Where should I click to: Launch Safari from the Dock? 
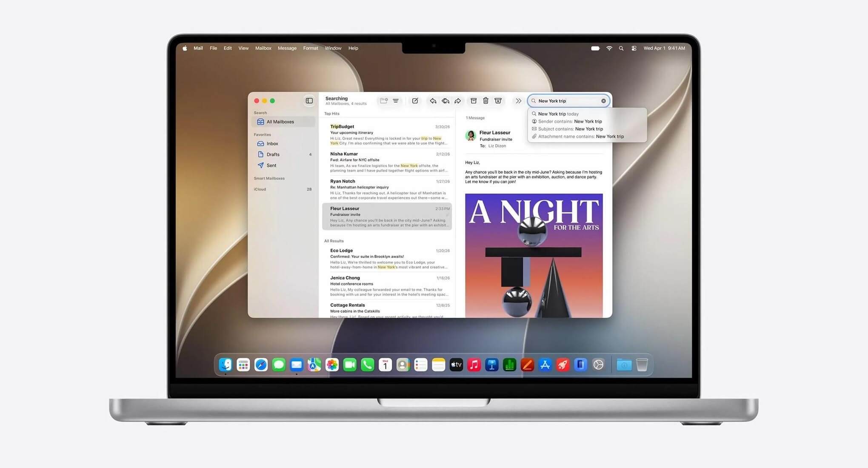tap(261, 365)
